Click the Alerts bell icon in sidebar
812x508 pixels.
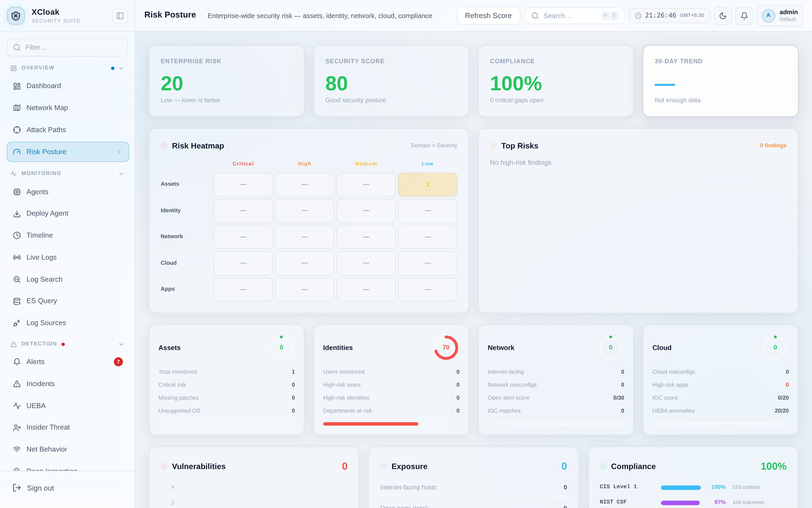pos(17,362)
